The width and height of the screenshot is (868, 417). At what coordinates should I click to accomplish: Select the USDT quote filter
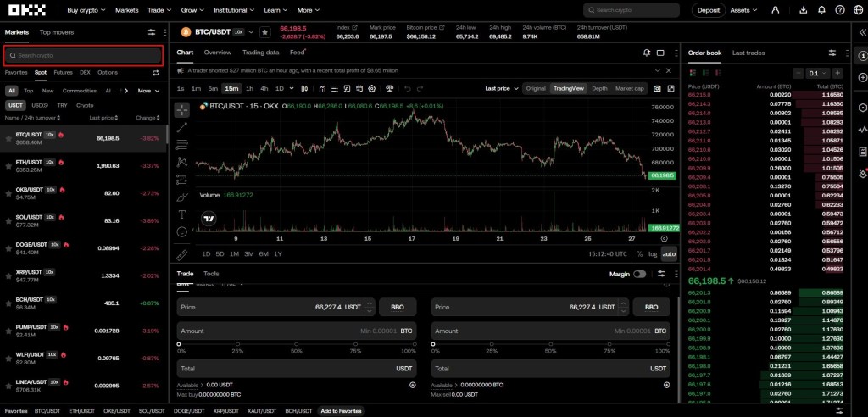click(x=15, y=105)
